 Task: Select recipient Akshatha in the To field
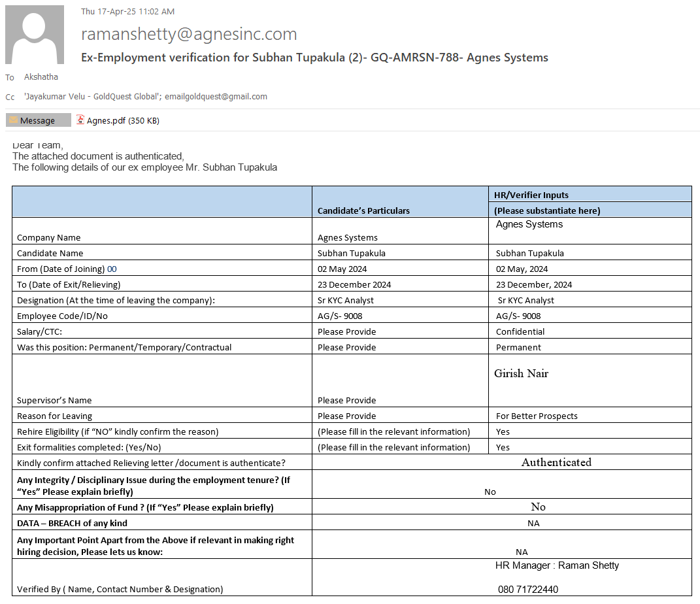coord(41,77)
